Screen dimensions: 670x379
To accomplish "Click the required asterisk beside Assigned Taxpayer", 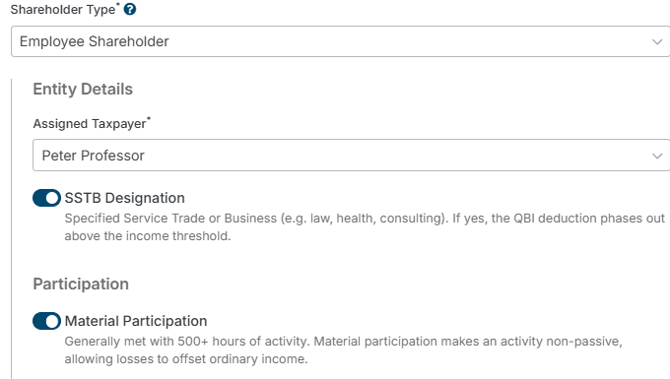I will pyautogui.click(x=149, y=118).
